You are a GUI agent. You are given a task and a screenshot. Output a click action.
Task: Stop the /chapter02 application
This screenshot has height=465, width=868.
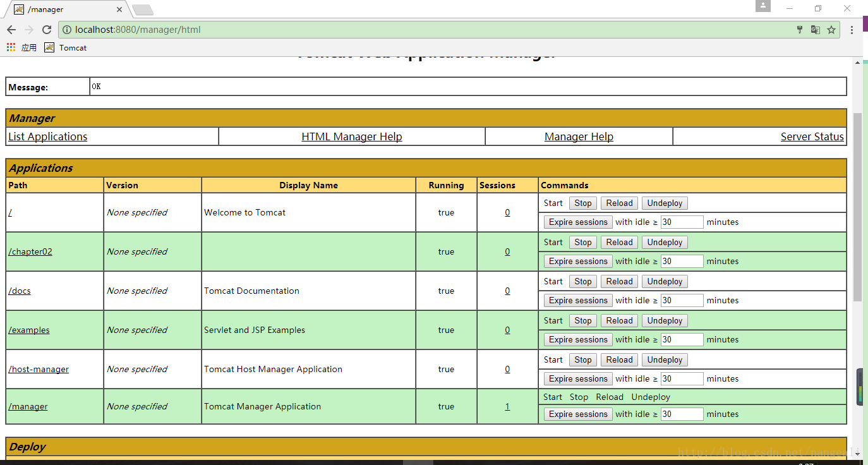(583, 242)
